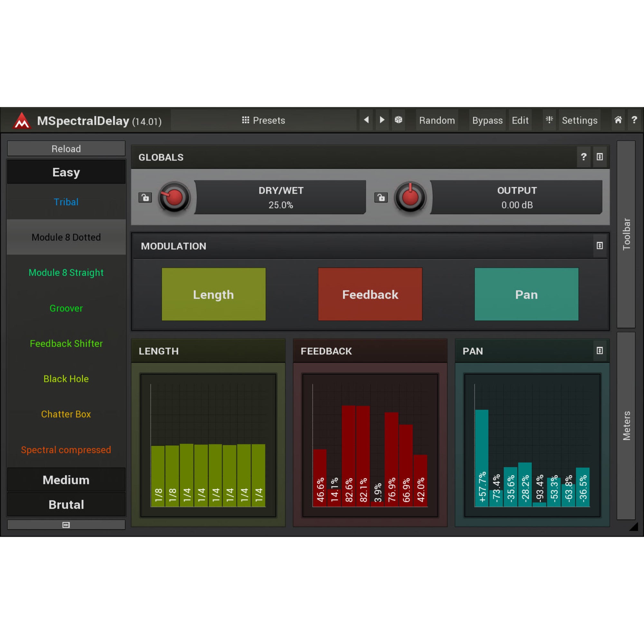The height and width of the screenshot is (644, 644).
Task: Toggle the Output lock icon
Action: click(x=381, y=197)
